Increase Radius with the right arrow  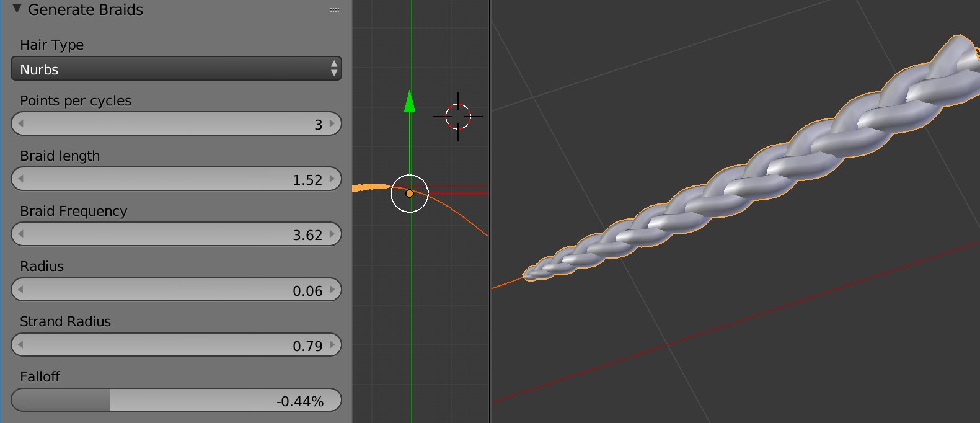pos(332,290)
